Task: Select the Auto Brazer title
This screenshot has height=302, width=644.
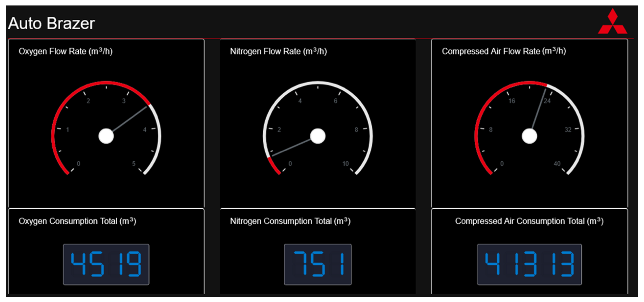Action: coord(51,23)
